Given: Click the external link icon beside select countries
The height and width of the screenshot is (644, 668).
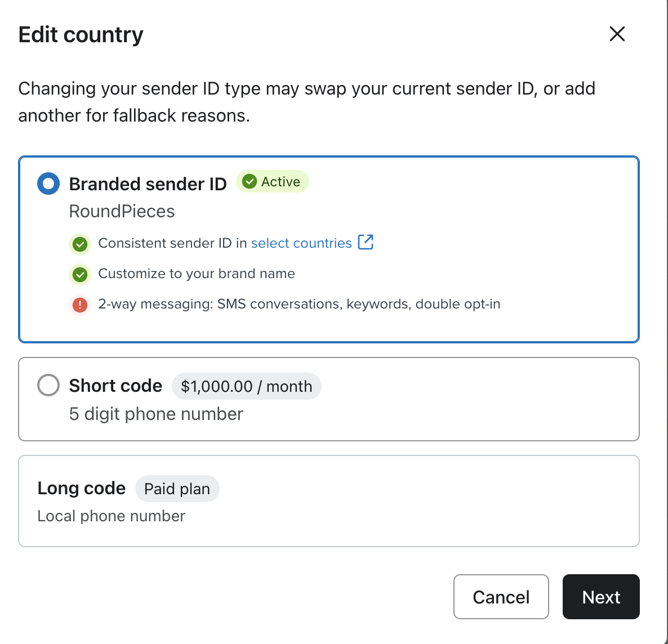Looking at the screenshot, I should point(367,242).
